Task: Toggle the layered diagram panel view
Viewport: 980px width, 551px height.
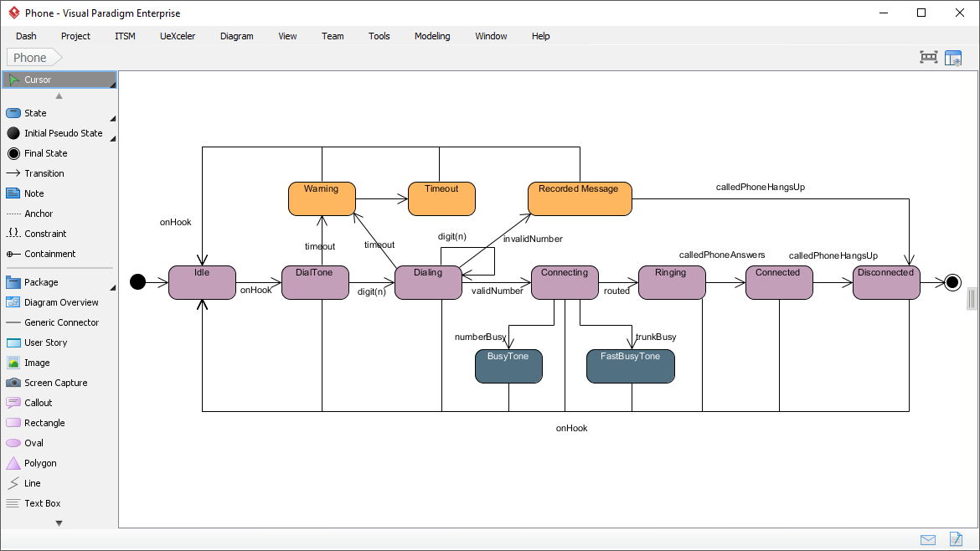Action: pos(953,57)
